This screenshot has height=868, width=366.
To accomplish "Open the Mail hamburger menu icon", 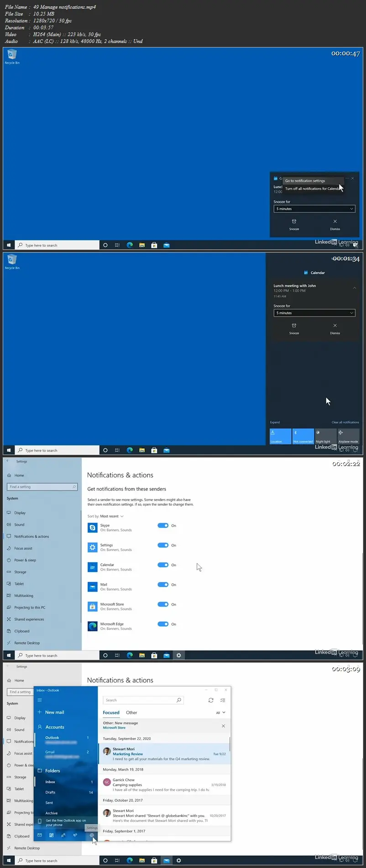I will [40, 700].
